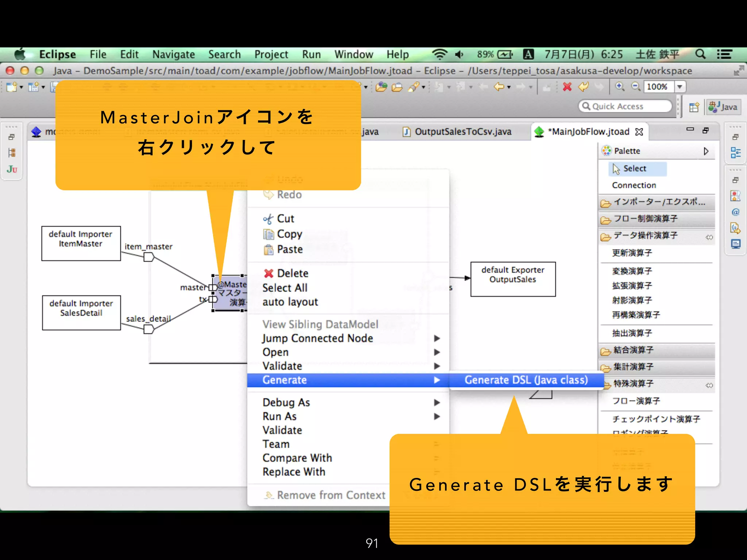
Task: Click the red X delete toolbar icon
Action: [567, 87]
